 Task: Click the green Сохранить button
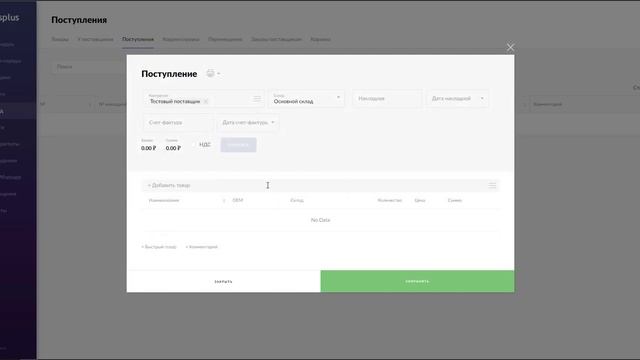coord(417,281)
